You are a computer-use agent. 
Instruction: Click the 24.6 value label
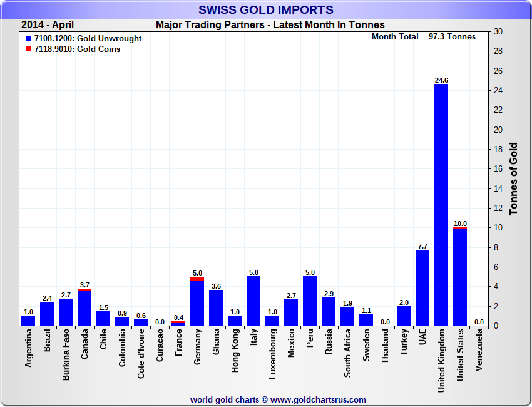[441, 80]
